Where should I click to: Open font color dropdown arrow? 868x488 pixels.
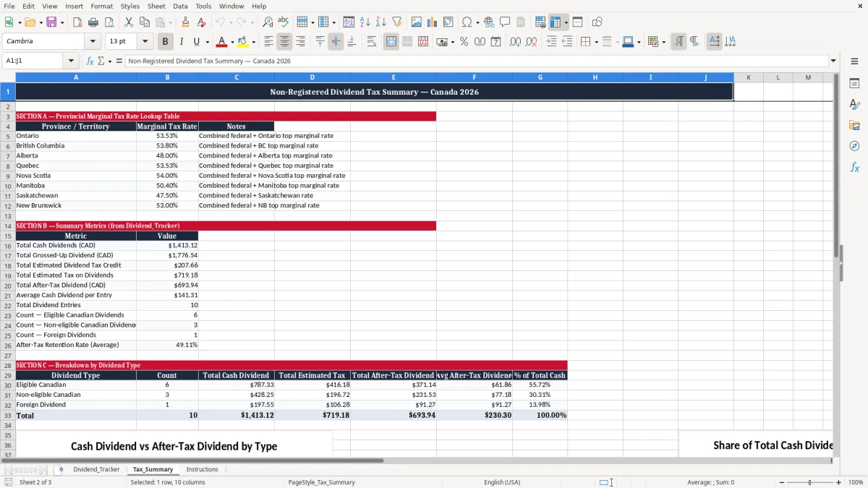232,42
